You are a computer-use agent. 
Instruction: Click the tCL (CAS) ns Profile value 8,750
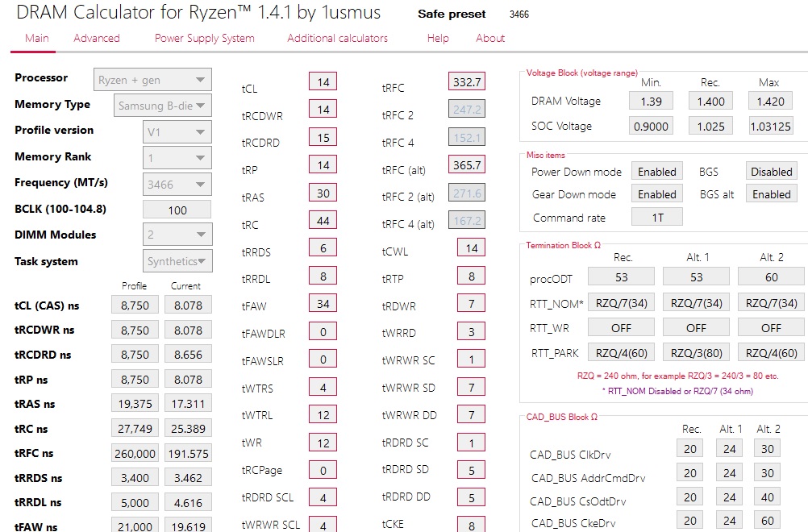(135, 305)
